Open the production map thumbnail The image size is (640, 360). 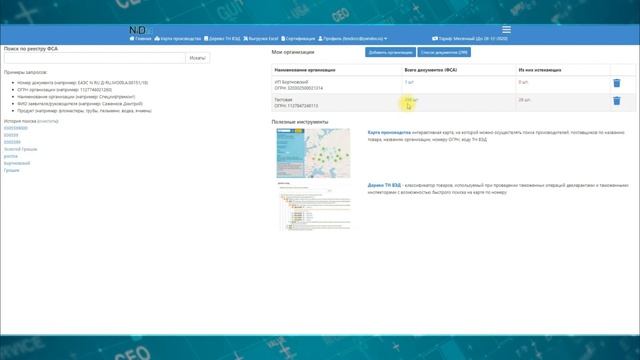(x=313, y=153)
